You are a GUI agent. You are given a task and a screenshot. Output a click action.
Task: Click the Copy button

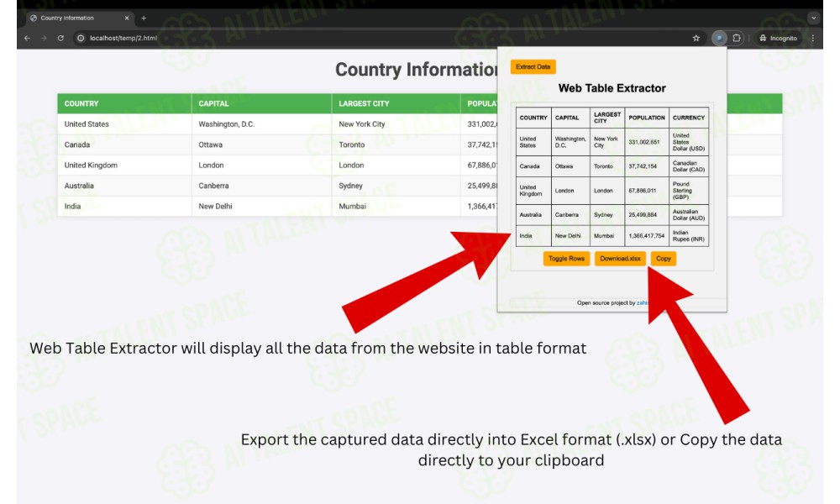[x=664, y=259]
